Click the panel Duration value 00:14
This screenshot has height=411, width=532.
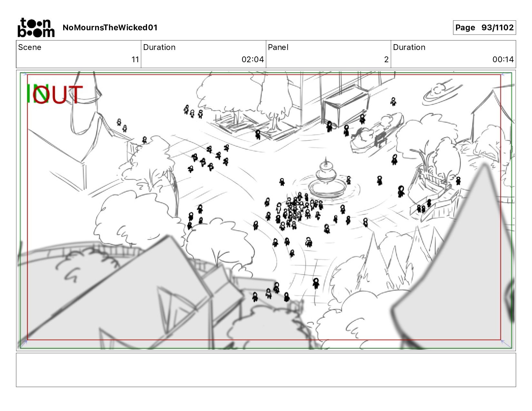[x=503, y=60]
